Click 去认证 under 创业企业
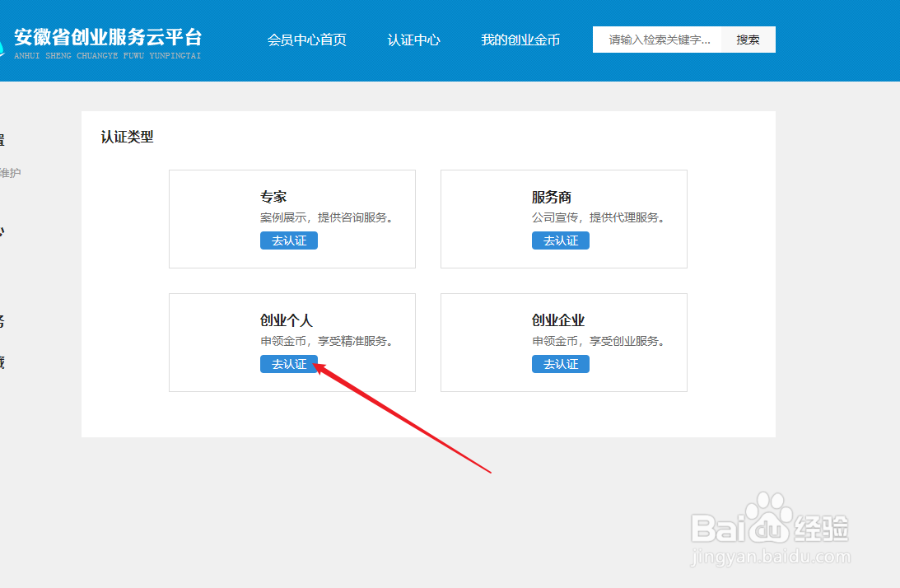The width and height of the screenshot is (900, 588). [x=560, y=364]
